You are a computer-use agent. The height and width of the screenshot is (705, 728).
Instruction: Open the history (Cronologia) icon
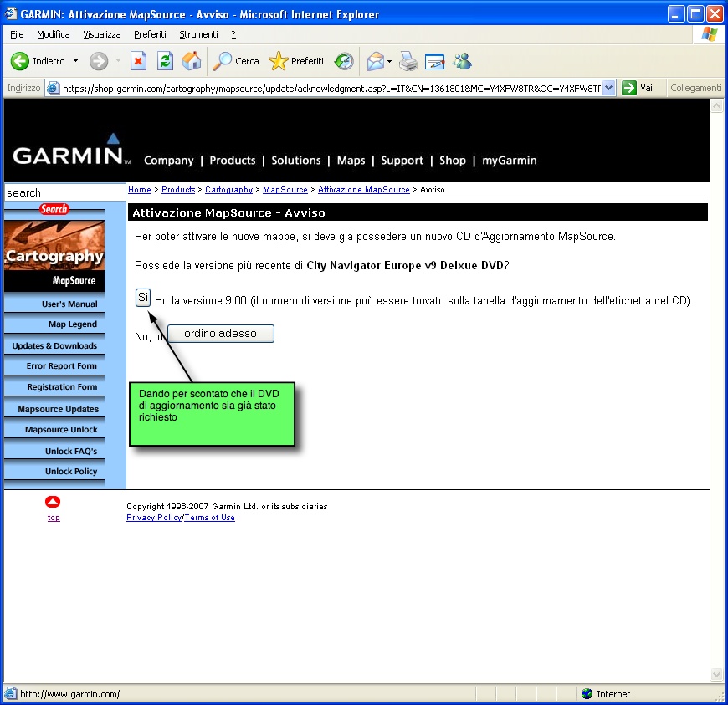point(344,61)
